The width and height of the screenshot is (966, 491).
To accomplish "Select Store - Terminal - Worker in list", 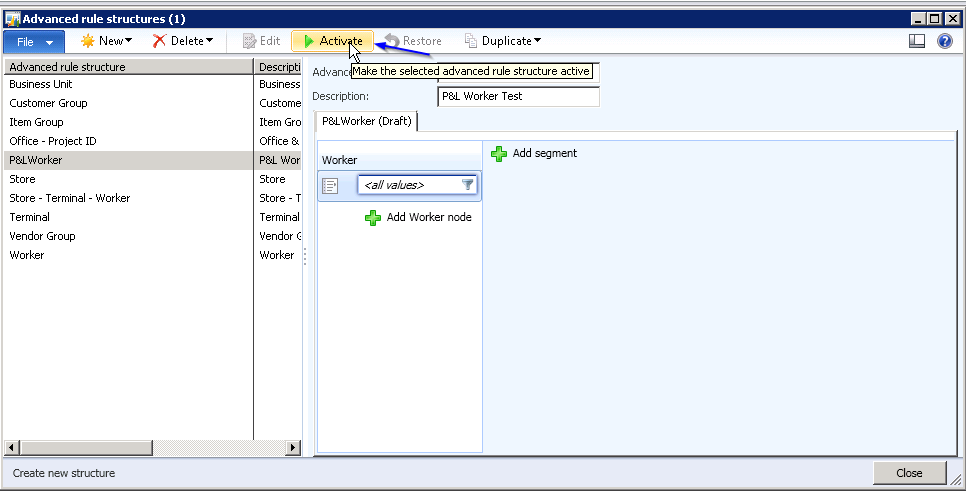I will point(70,198).
